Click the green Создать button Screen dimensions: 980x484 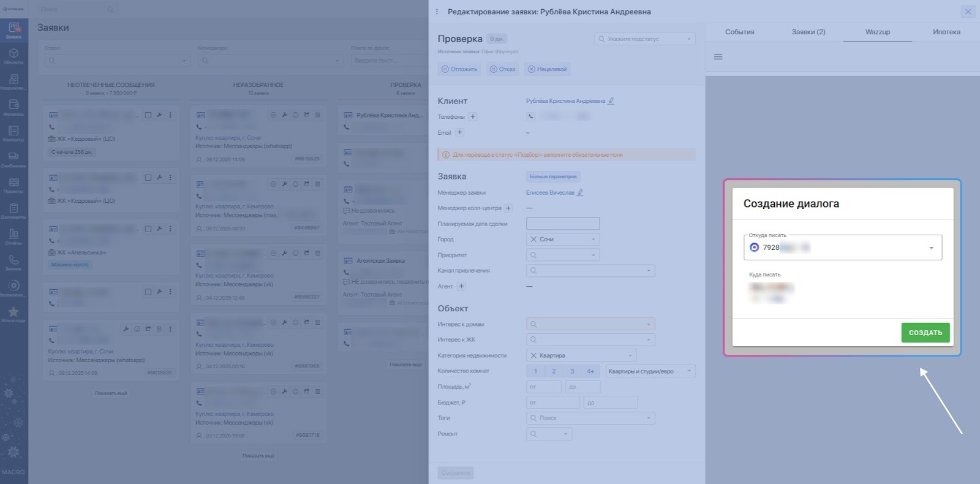pyautogui.click(x=925, y=333)
